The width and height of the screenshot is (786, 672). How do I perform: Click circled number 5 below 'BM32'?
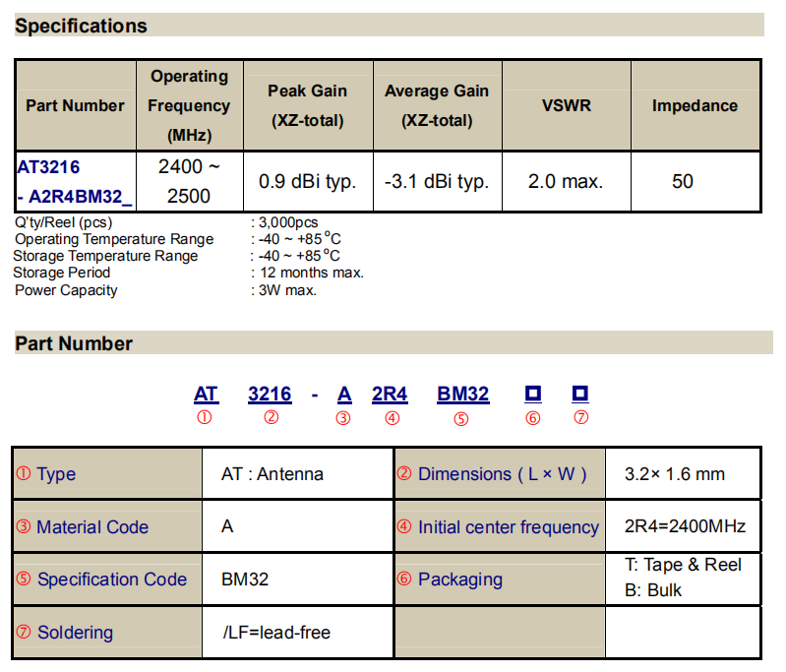click(461, 419)
